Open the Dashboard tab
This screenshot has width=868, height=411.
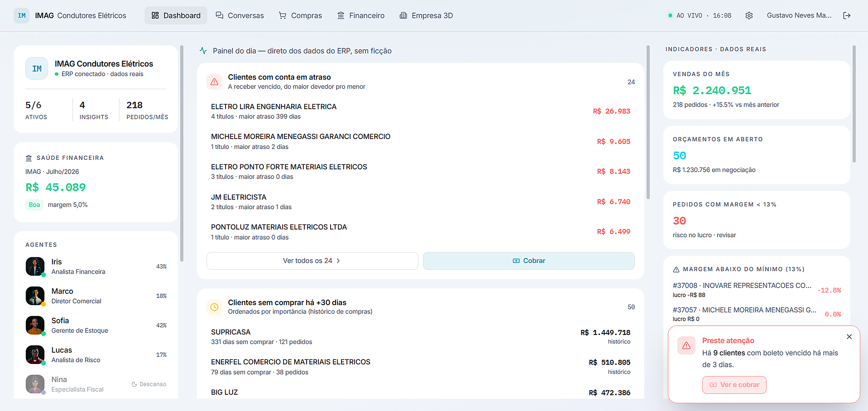point(176,15)
